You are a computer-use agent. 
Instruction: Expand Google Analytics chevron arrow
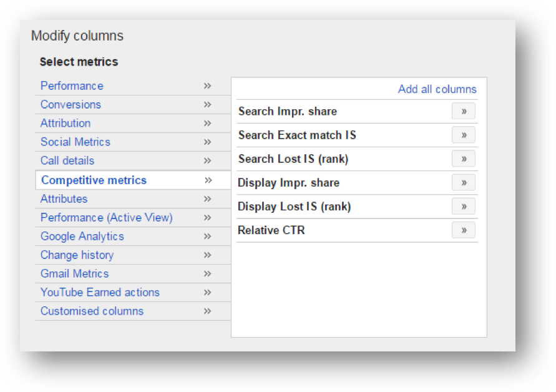point(208,237)
